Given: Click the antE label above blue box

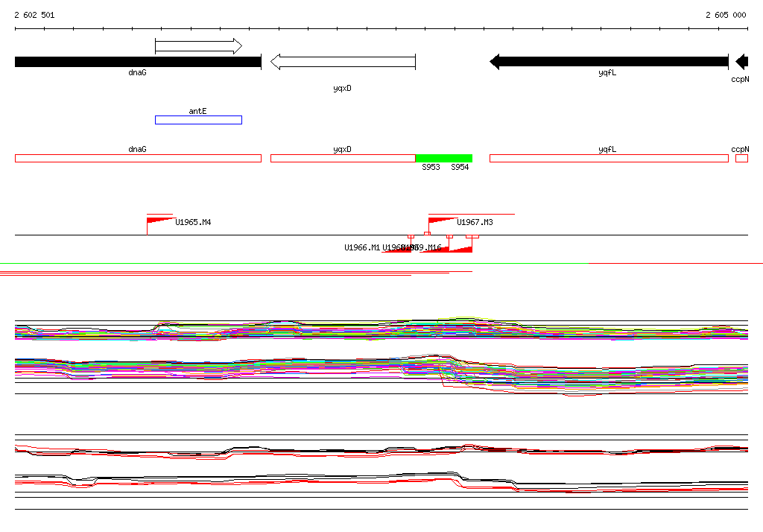Looking at the screenshot, I should tap(197, 111).
